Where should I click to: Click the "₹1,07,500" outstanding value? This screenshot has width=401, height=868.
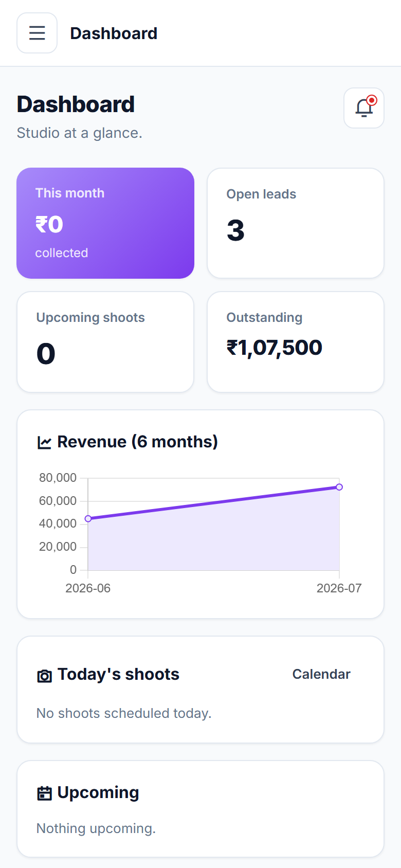pos(275,348)
